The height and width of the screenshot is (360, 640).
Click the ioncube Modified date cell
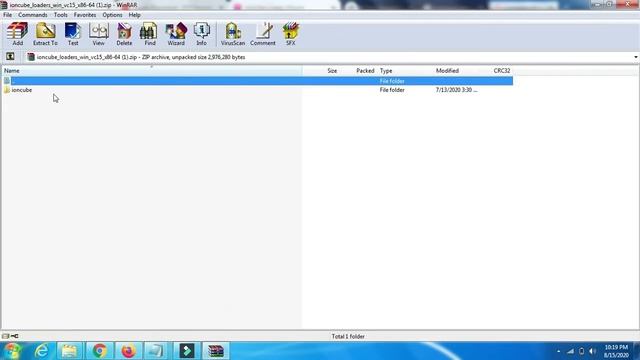click(456, 90)
